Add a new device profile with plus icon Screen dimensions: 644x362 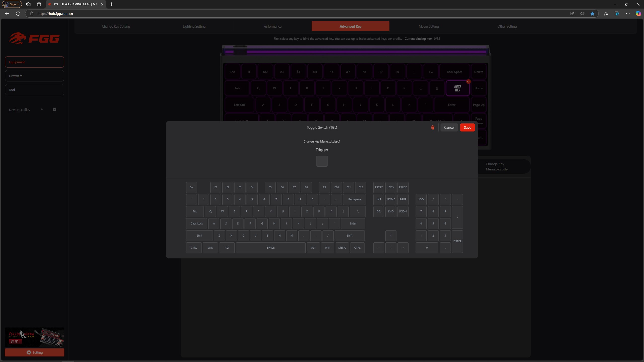point(42,109)
